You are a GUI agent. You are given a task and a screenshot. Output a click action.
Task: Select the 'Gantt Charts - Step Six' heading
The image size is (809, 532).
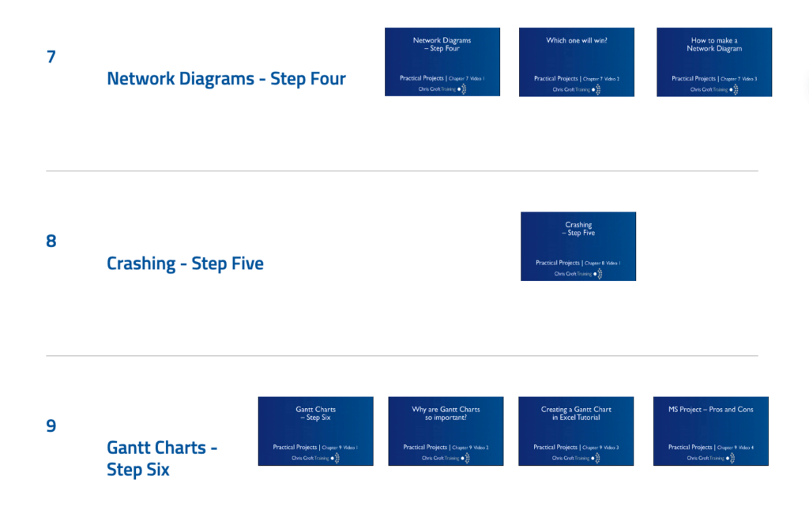[x=162, y=459]
